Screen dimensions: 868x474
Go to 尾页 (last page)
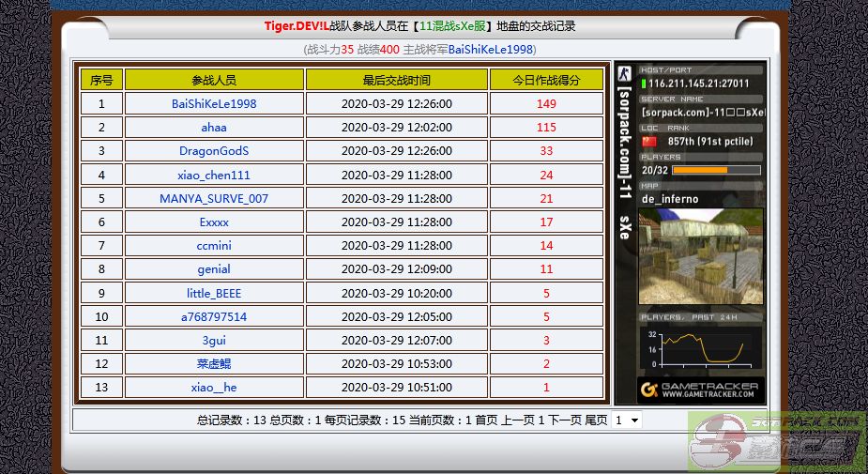(x=596, y=420)
